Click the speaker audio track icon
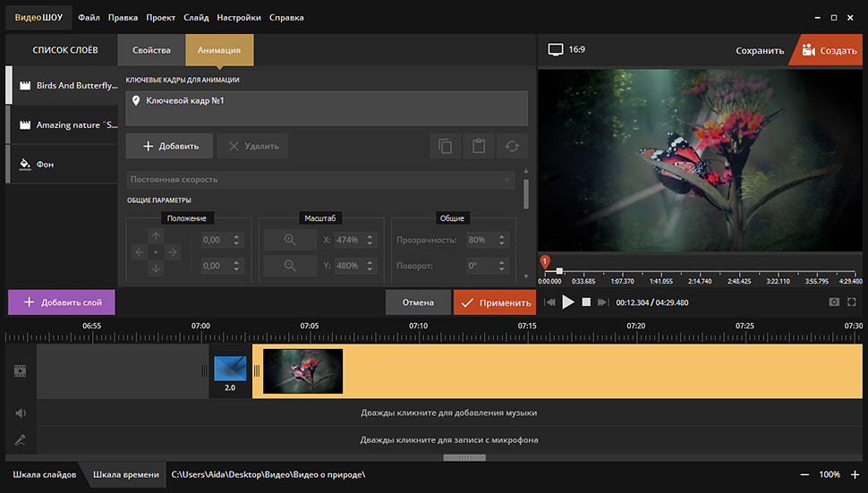The width and height of the screenshot is (868, 493). pyautogui.click(x=20, y=412)
